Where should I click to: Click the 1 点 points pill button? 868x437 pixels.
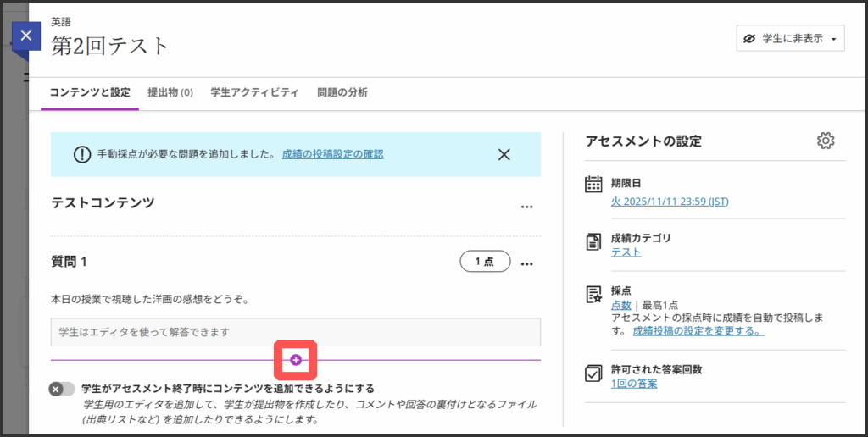[x=485, y=263]
